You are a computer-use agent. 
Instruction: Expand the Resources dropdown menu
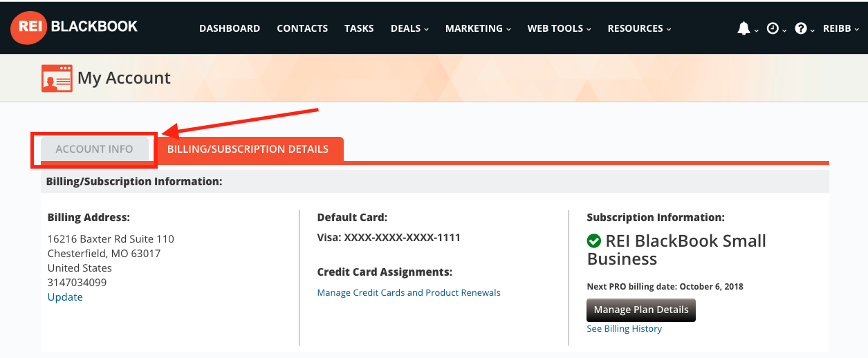(x=639, y=28)
